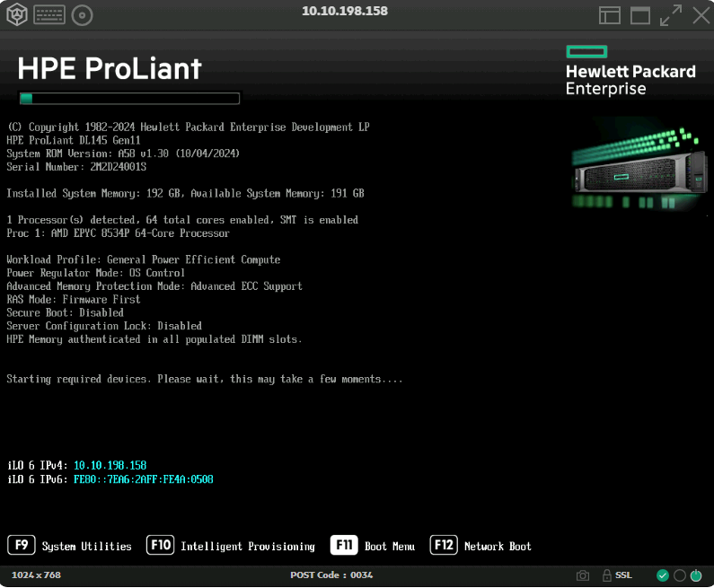This screenshot has height=588, width=714.
Task: Click the HPE ProLiant heading
Action: [110, 69]
